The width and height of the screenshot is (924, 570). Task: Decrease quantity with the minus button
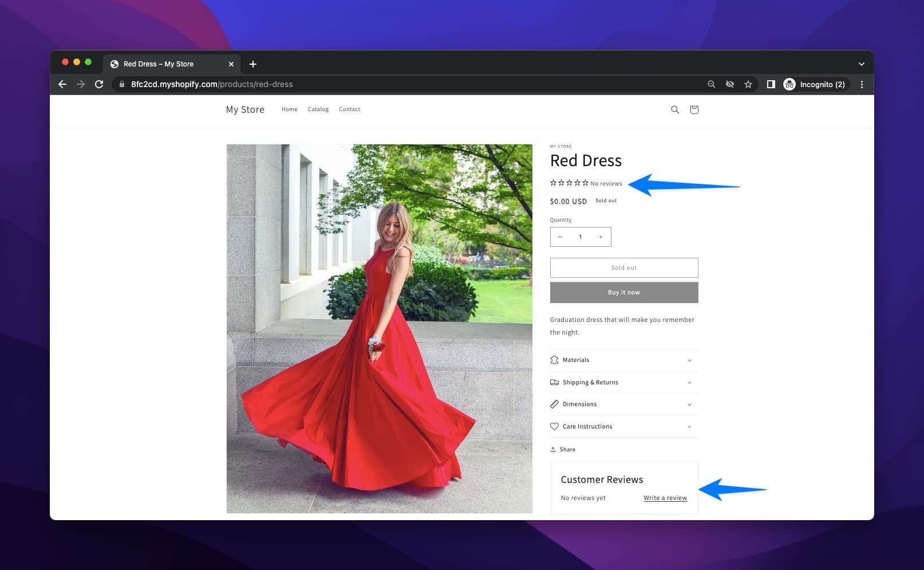pyautogui.click(x=560, y=237)
